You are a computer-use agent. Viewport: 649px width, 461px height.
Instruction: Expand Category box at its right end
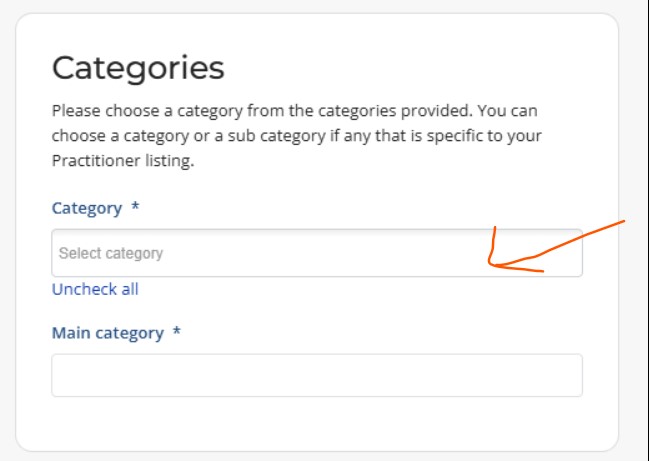pos(567,253)
